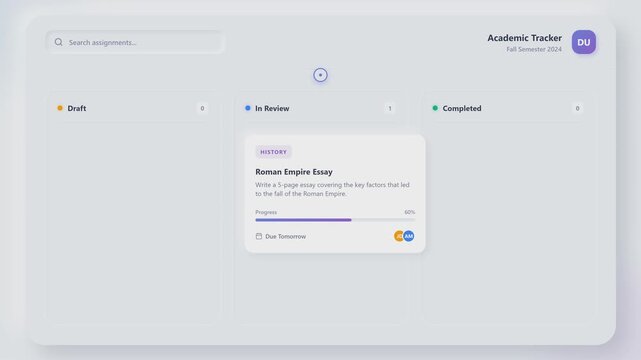
Task: Click the blue AM assignee avatar
Action: pos(408,236)
